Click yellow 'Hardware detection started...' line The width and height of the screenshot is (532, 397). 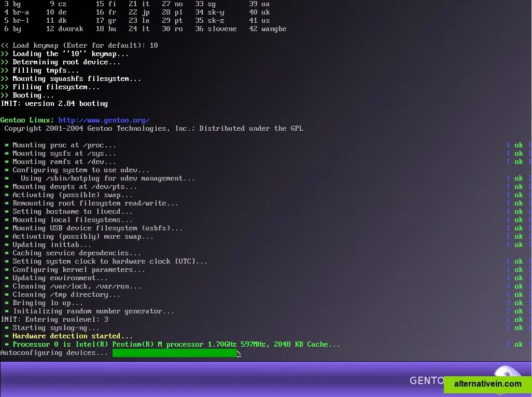(68, 336)
